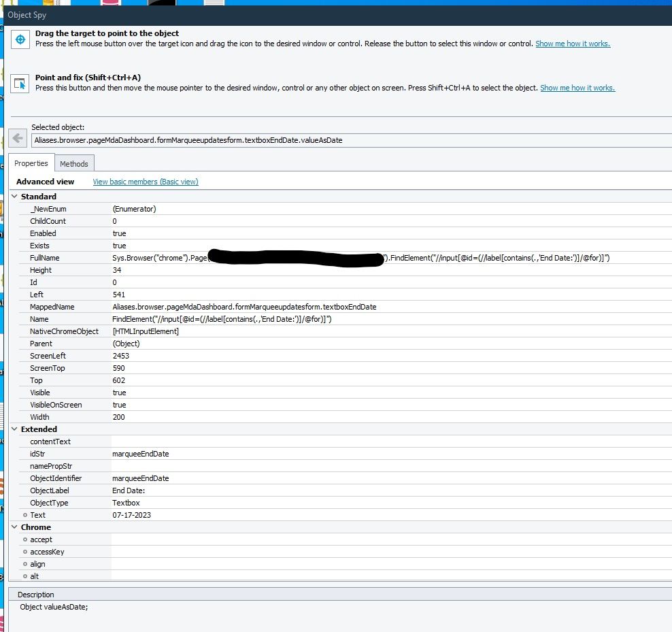Open 'Show me how it works' for drag target
The width and height of the screenshot is (672, 632).
click(x=573, y=44)
